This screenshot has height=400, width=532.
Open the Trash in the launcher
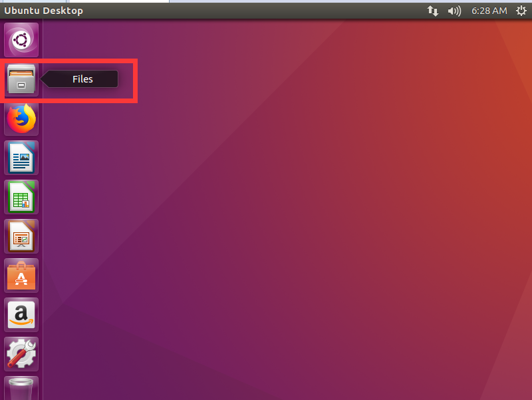click(21, 389)
